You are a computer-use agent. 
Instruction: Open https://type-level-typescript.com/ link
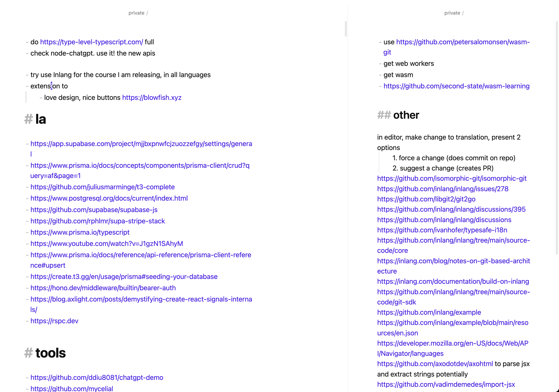[x=92, y=42]
